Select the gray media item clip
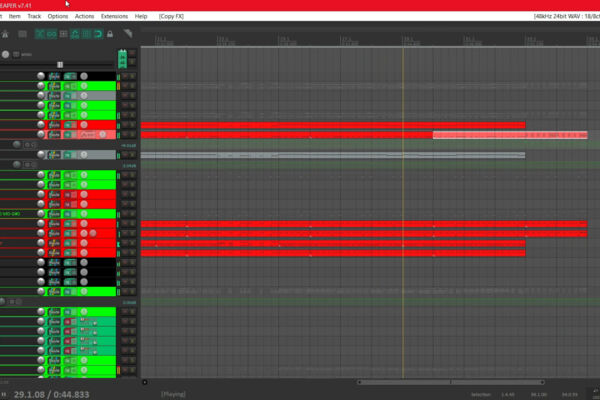Image resolution: width=600 pixels, height=400 pixels. pos(333,155)
